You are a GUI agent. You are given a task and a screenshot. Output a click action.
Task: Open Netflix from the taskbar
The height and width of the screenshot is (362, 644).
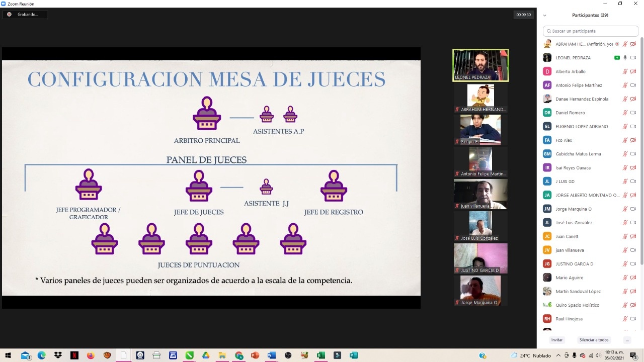[74, 355]
